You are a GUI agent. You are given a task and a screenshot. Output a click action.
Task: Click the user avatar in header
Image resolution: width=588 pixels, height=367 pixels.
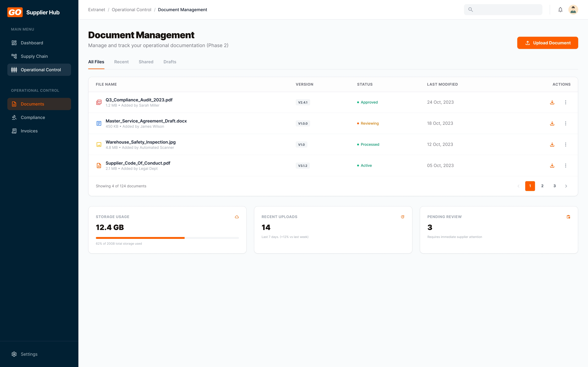click(573, 10)
